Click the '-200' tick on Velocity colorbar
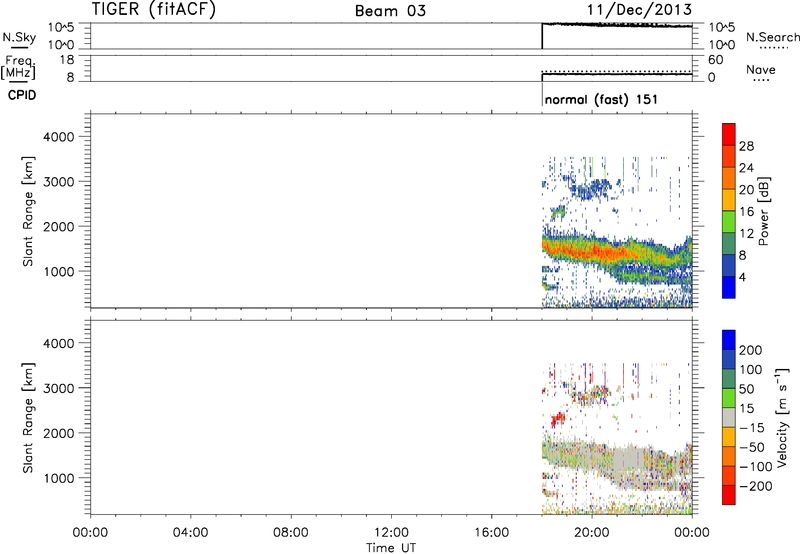Image resolution: width=800 pixels, height=554 pixels. 756,486
